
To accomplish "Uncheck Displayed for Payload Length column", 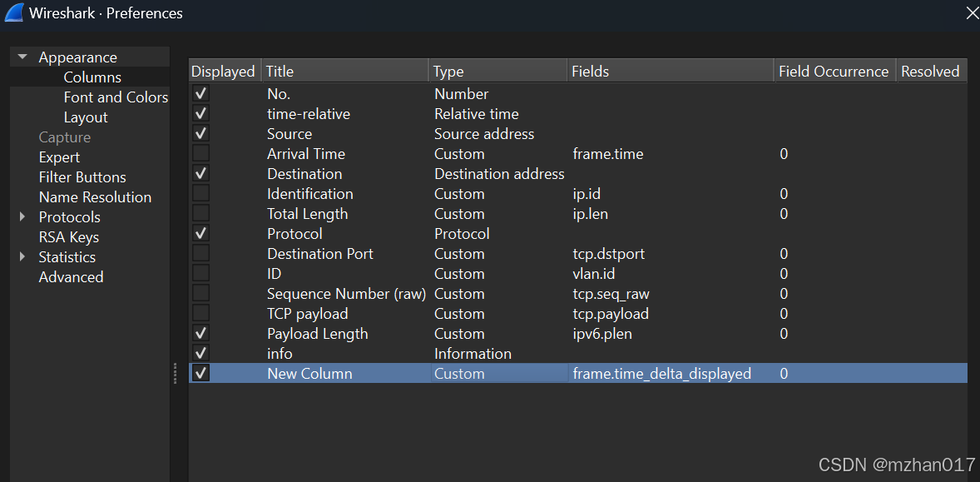I will tap(201, 334).
